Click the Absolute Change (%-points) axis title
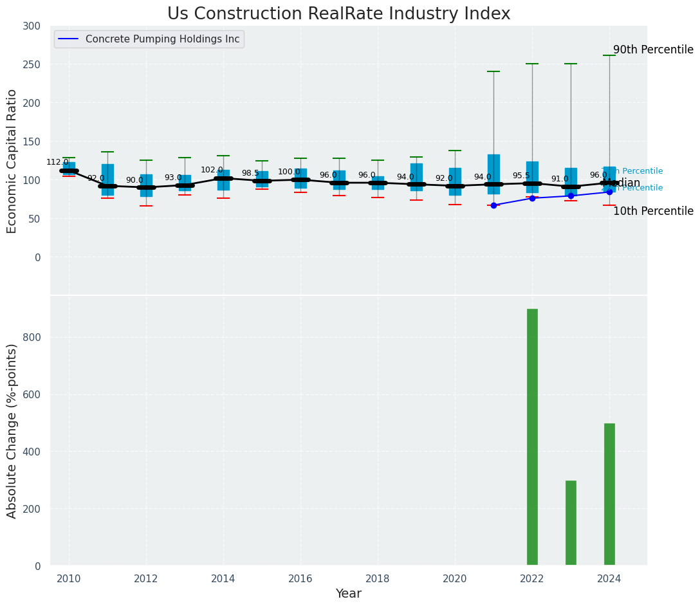Screen dimensions: 700x606 12,430
